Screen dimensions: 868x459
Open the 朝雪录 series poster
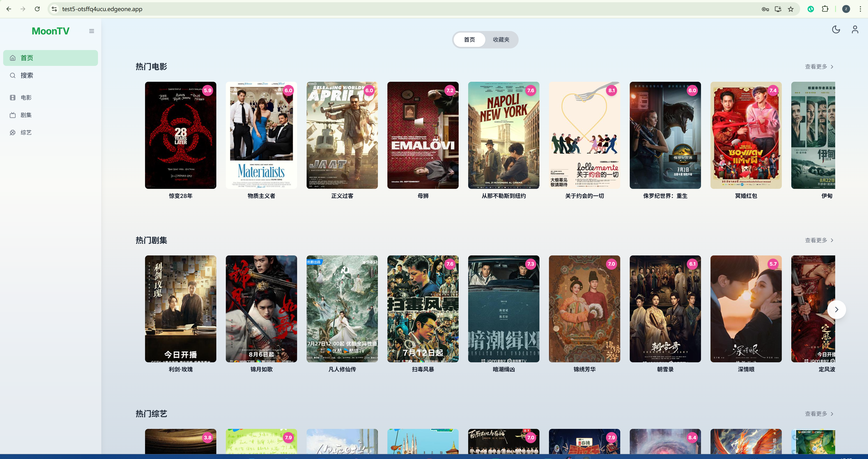point(665,309)
